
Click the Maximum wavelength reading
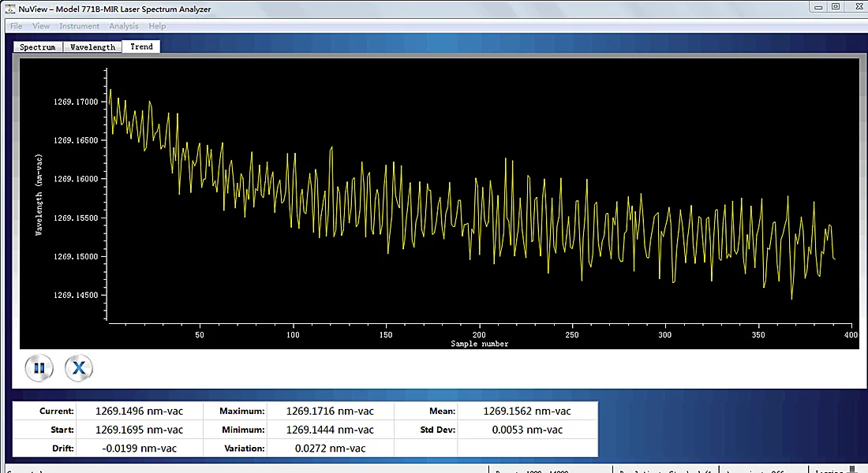330,411
